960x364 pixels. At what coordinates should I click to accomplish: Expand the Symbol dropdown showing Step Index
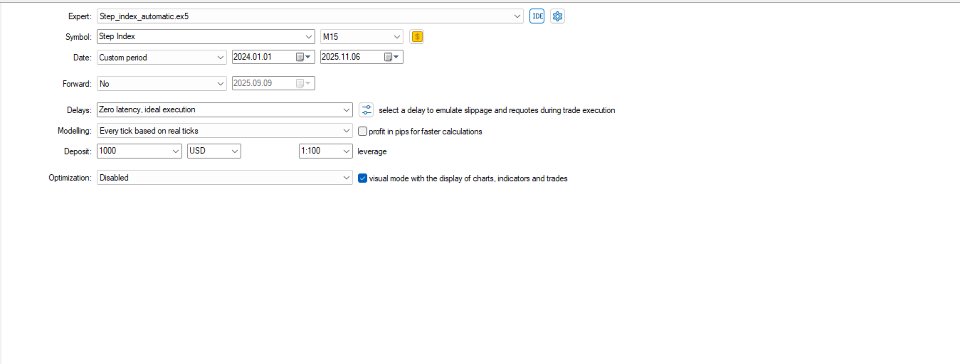coord(309,37)
